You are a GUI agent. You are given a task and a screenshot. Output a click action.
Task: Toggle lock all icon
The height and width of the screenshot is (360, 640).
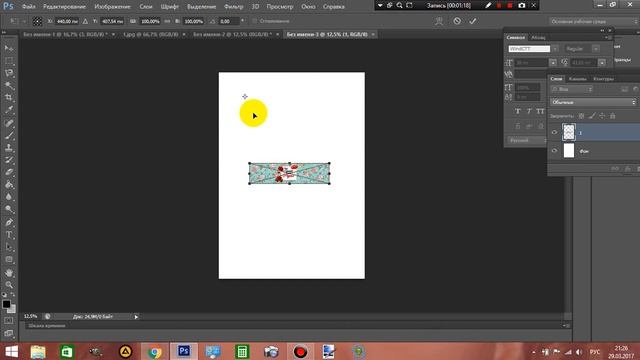coord(613,116)
